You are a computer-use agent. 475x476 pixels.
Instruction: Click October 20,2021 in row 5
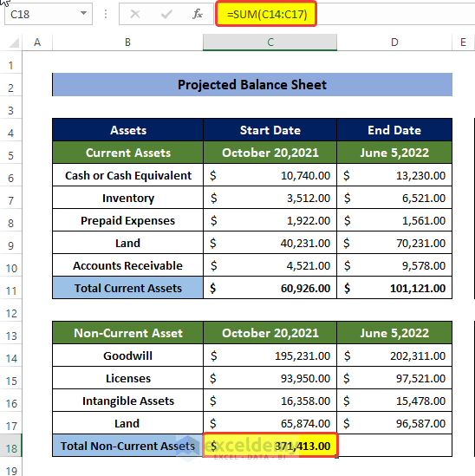270,153
